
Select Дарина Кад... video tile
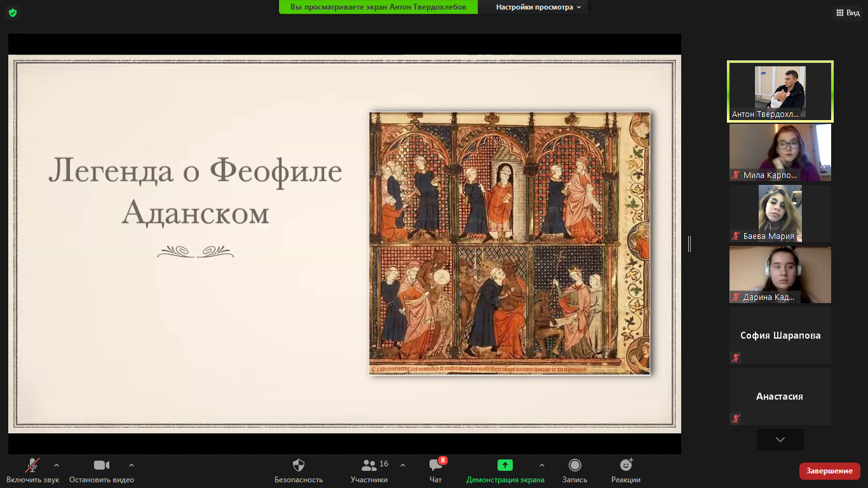780,274
